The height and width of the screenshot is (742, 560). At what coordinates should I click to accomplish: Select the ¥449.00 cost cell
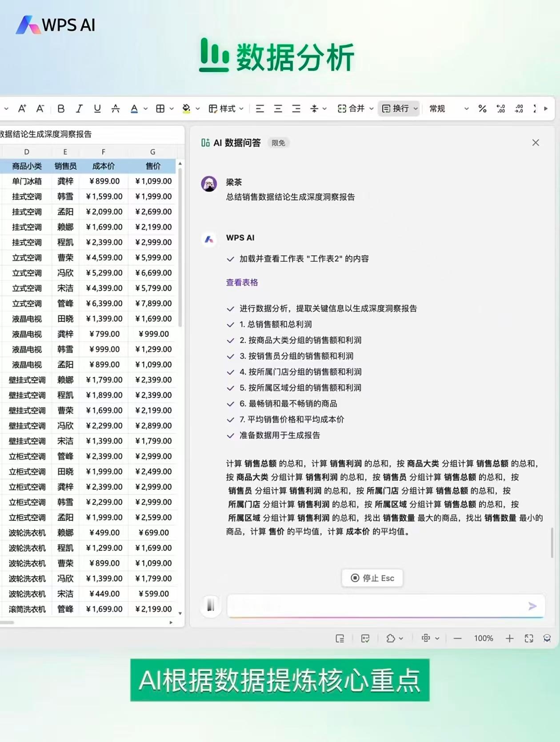[104, 594]
